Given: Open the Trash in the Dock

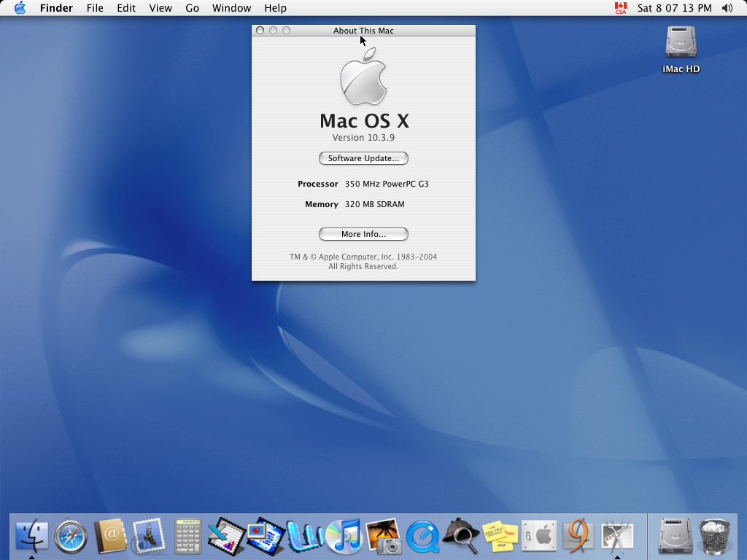Looking at the screenshot, I should [x=714, y=537].
